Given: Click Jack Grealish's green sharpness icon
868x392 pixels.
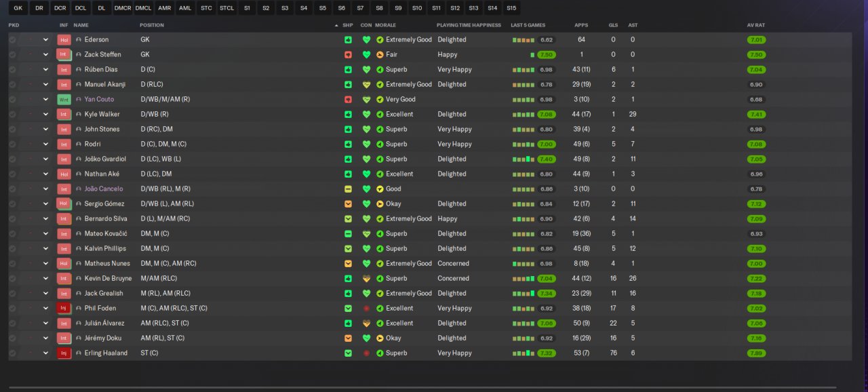Looking at the screenshot, I should click(x=348, y=293).
